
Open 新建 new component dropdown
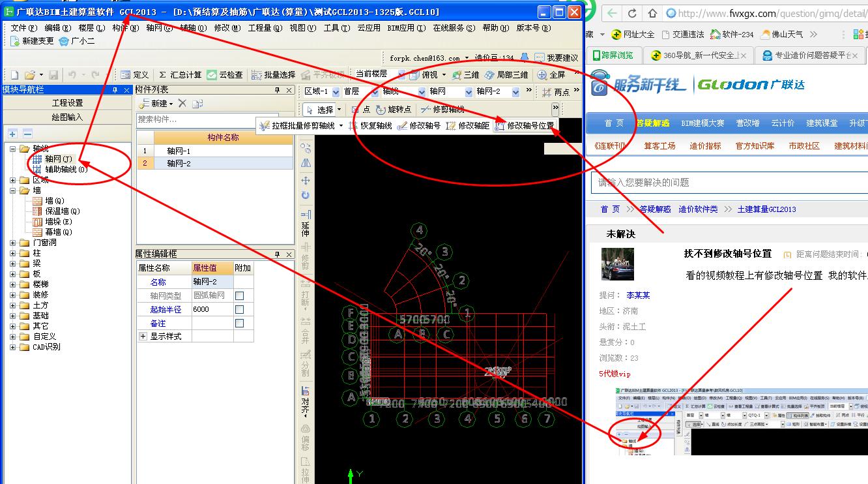156,104
